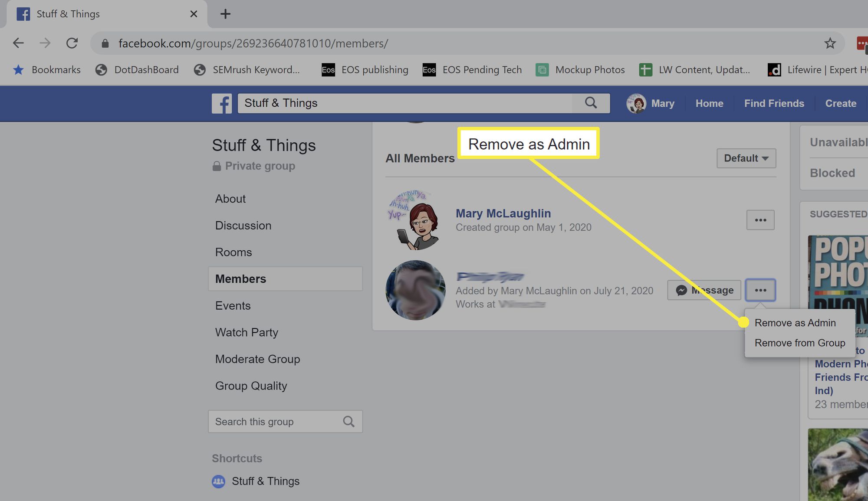
Task: Click the back arrow navigation icon
Action: coord(16,43)
